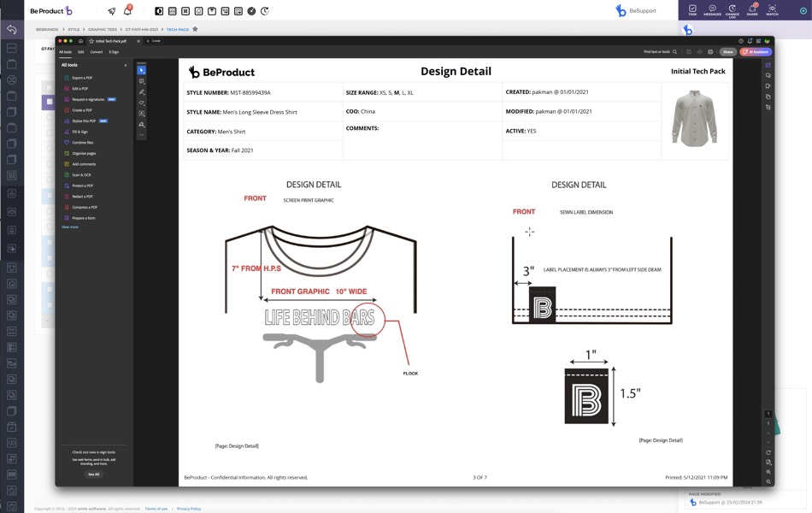Viewport: 812px width, 513px height.
Task: Go to Acrobat home icon
Action: (81, 41)
